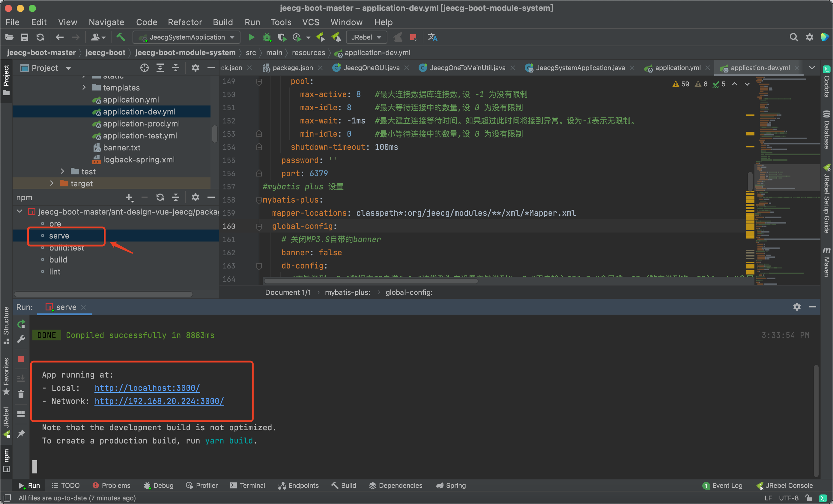The width and height of the screenshot is (833, 504).
Task: Run JeecgSystemApplication with the green play button
Action: 251,37
